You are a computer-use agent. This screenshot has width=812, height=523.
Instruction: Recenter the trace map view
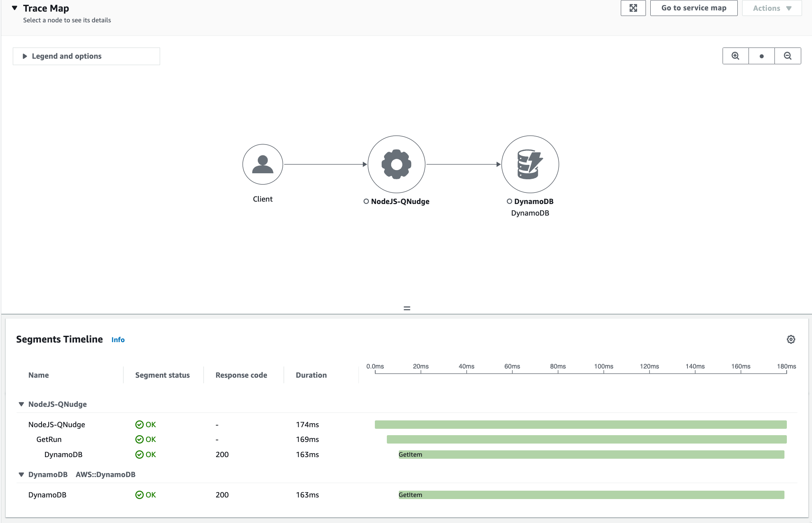(761, 56)
